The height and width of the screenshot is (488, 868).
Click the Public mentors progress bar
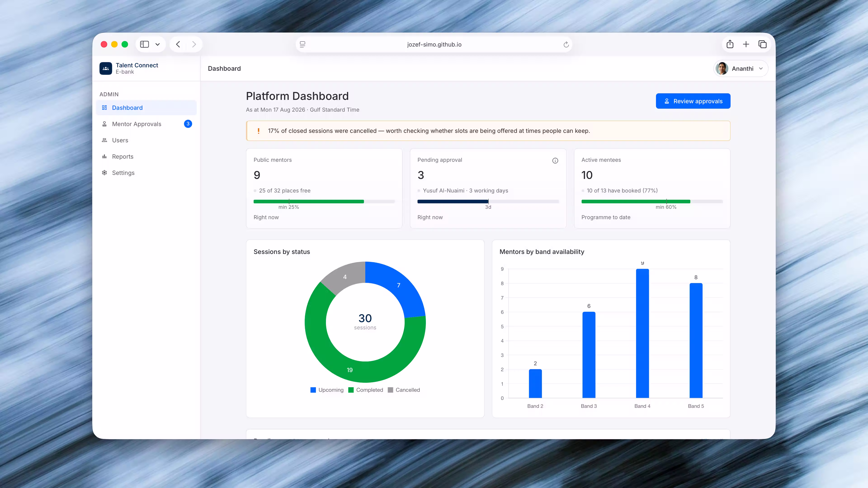324,201
